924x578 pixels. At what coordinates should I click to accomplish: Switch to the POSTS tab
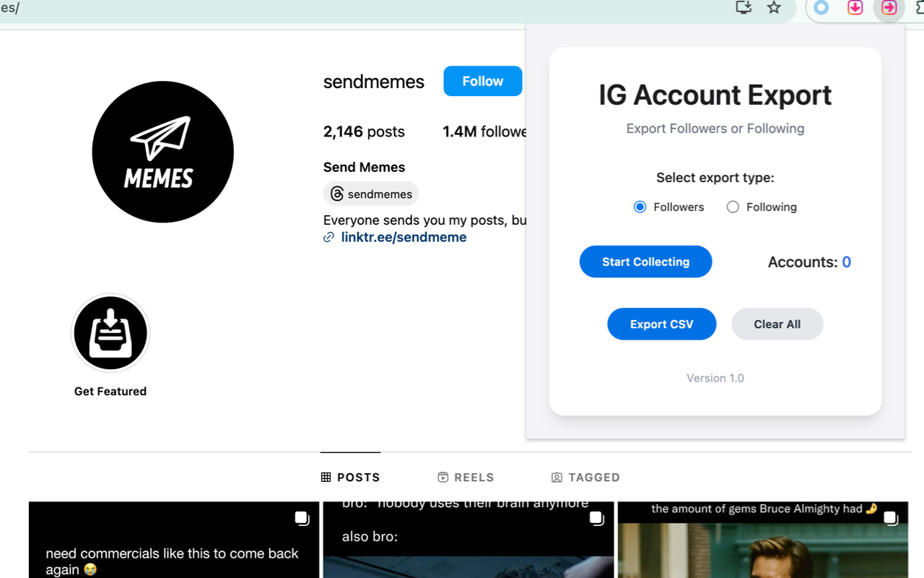(350, 477)
